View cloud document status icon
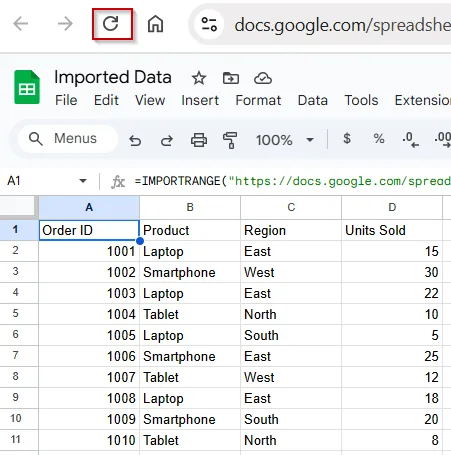 pyautogui.click(x=263, y=78)
